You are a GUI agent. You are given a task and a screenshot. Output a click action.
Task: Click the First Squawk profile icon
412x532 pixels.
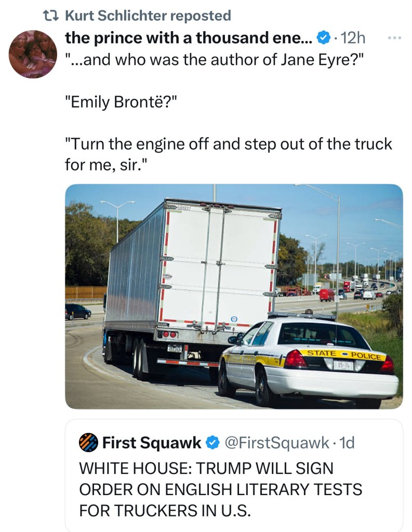pos(88,443)
